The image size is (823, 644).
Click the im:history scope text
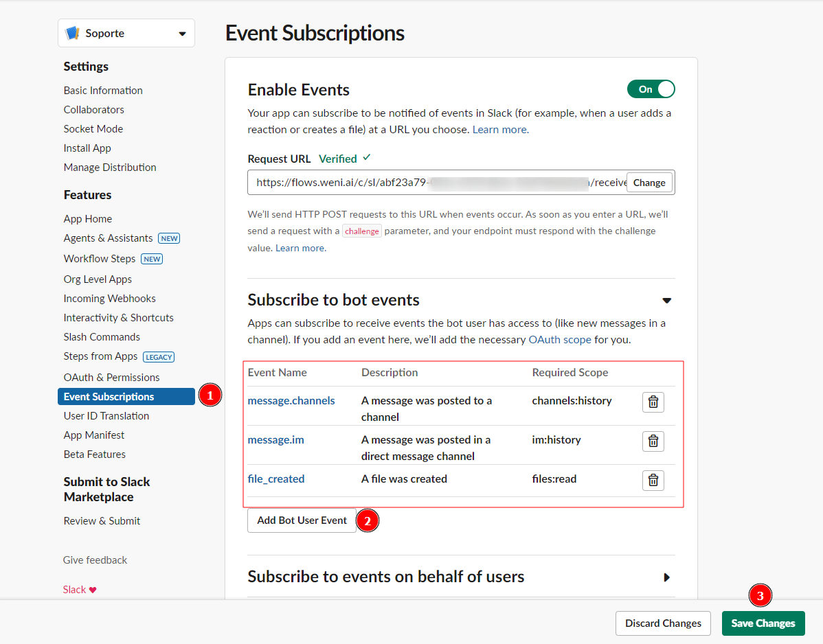(556, 440)
